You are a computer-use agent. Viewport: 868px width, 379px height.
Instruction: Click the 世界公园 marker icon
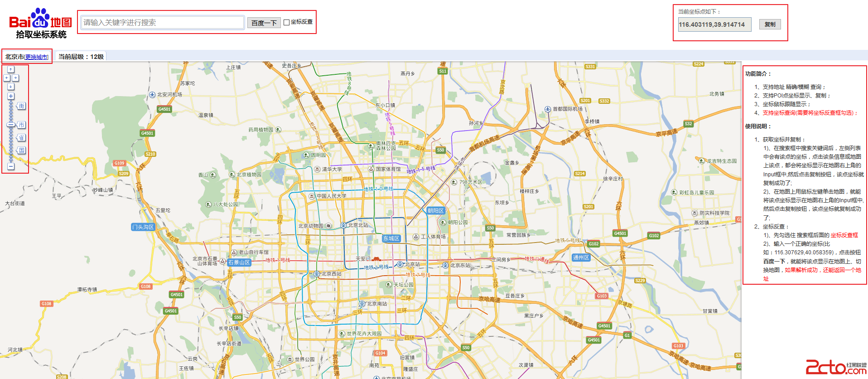(290, 360)
